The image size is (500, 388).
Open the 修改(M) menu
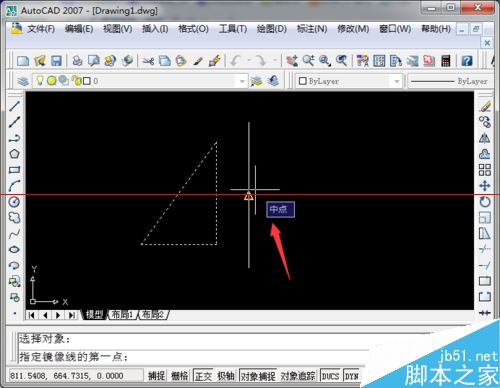pyautogui.click(x=353, y=29)
